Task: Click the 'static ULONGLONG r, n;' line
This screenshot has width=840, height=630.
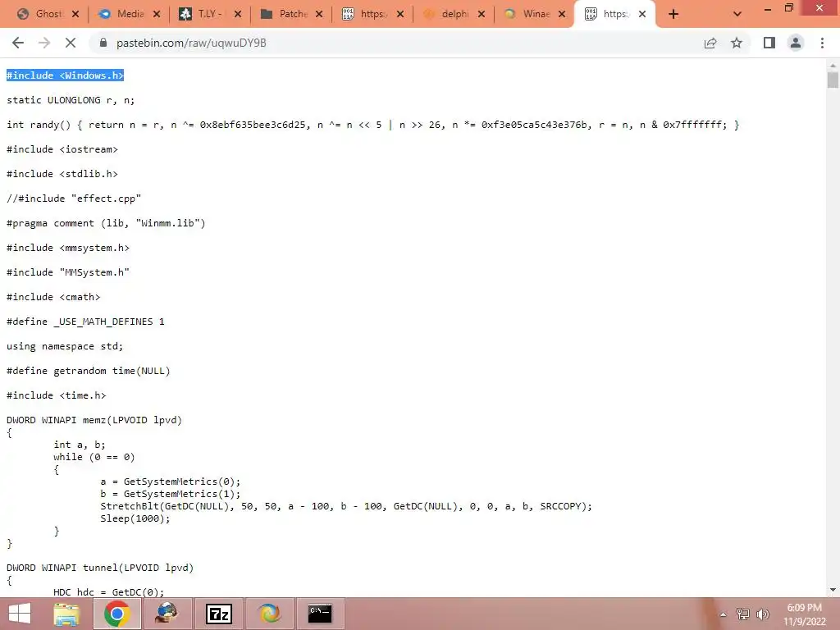Action: (71, 100)
